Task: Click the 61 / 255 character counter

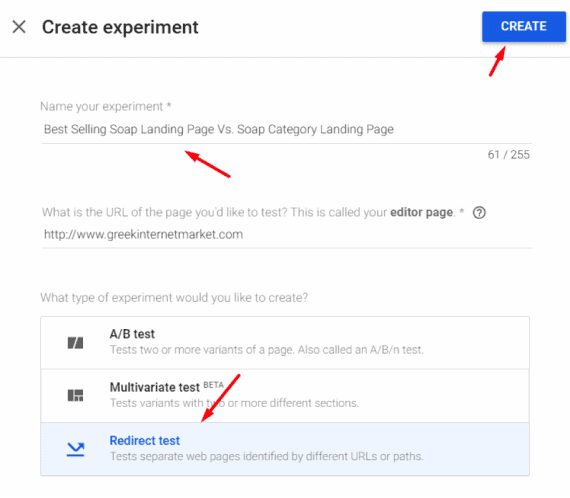Action: click(x=509, y=154)
